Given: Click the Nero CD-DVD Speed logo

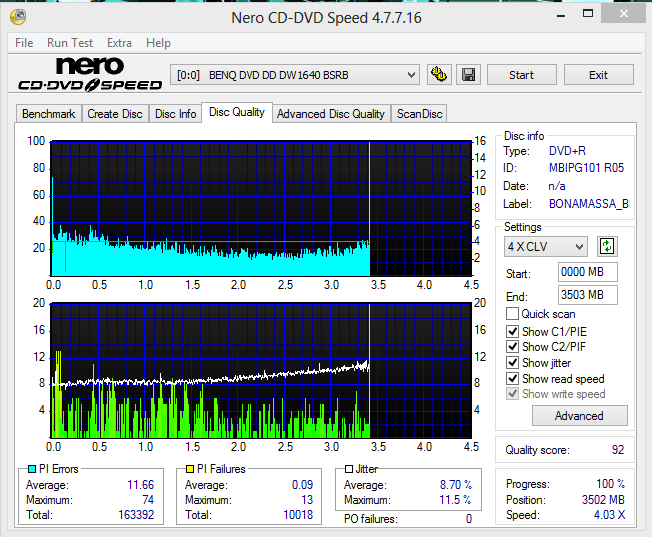Looking at the screenshot, I should [90, 74].
